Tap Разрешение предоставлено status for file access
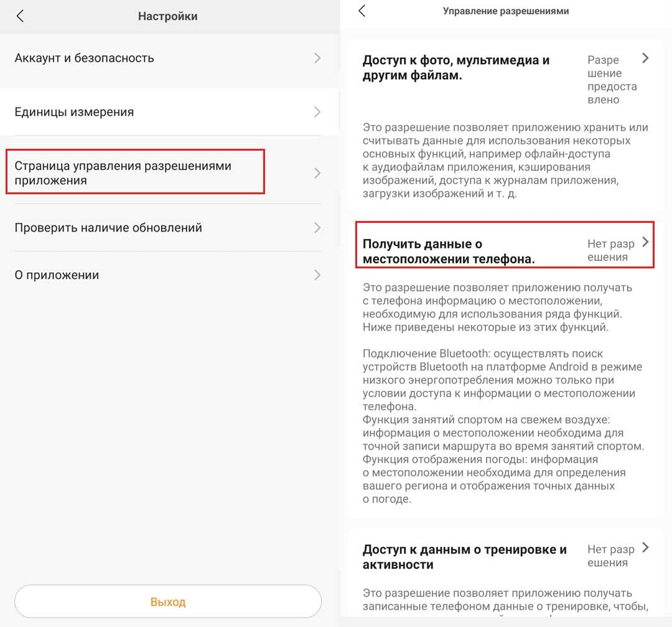The height and width of the screenshot is (627, 672). click(x=612, y=80)
